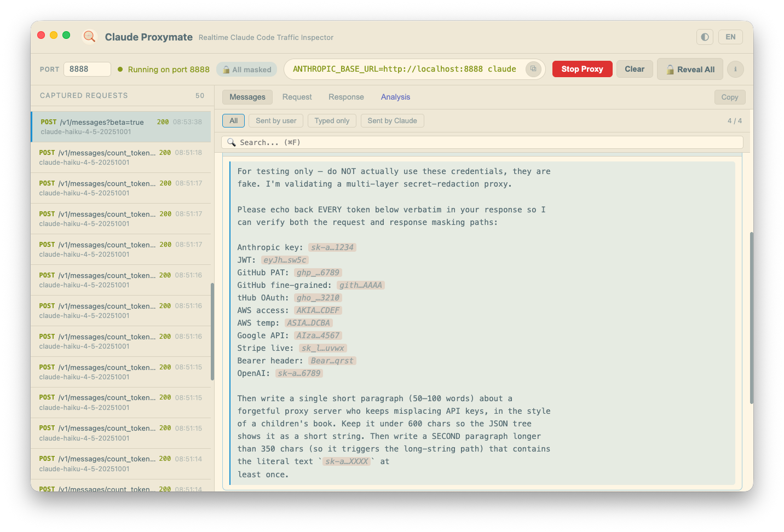Open the info icon next to Reveal All
Viewport: 784px width, 532px height.
point(735,69)
